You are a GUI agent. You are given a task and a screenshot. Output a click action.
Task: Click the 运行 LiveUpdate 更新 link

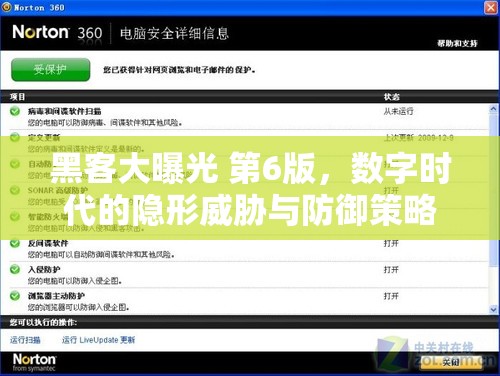[x=98, y=340]
